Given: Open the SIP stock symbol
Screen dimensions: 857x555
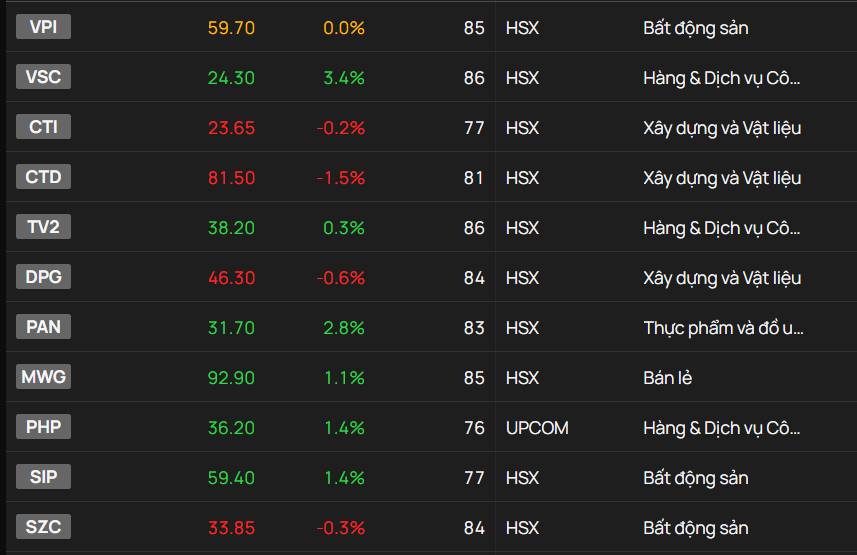Looking at the screenshot, I should point(43,477).
